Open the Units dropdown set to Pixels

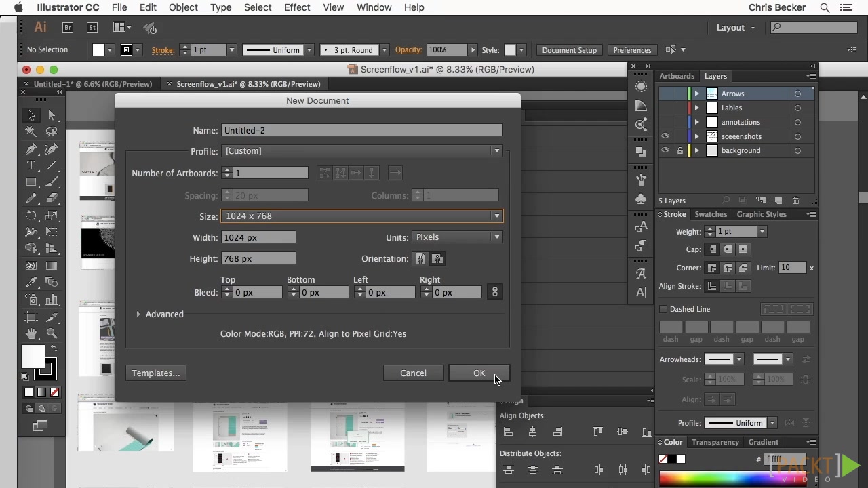click(458, 237)
